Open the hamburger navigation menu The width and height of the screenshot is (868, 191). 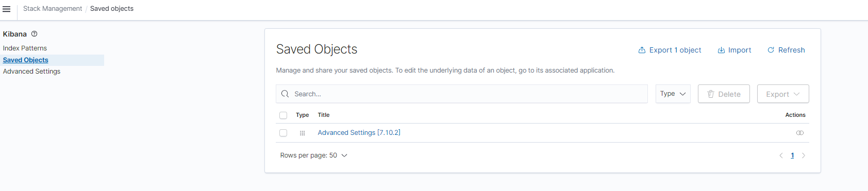pos(7,9)
